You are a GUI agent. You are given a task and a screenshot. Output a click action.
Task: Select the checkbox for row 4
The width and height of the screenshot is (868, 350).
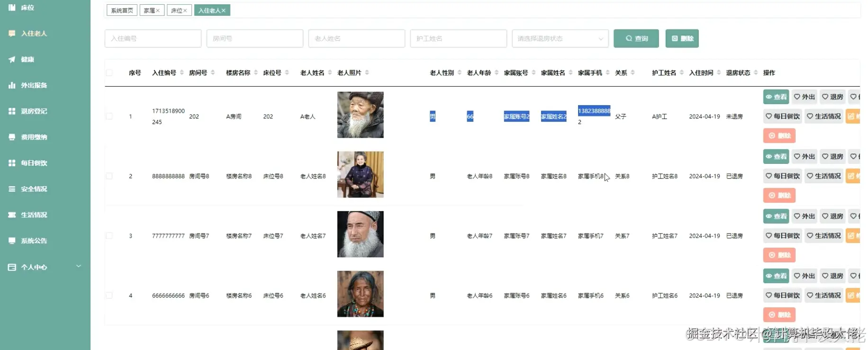[x=109, y=296]
